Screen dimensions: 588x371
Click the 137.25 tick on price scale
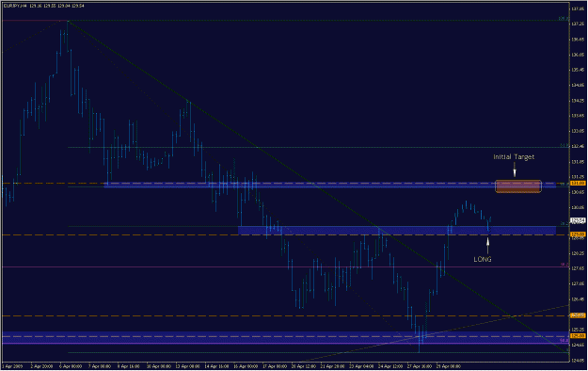tap(579, 24)
